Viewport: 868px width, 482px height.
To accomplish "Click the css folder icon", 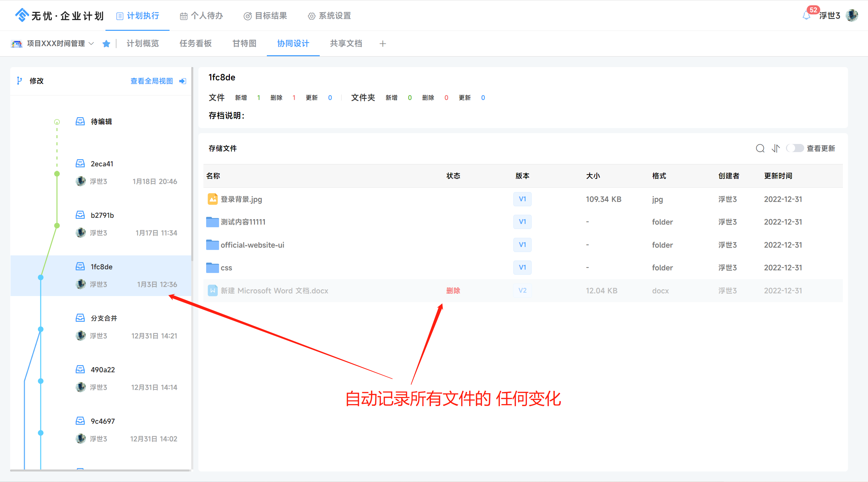I will point(213,268).
